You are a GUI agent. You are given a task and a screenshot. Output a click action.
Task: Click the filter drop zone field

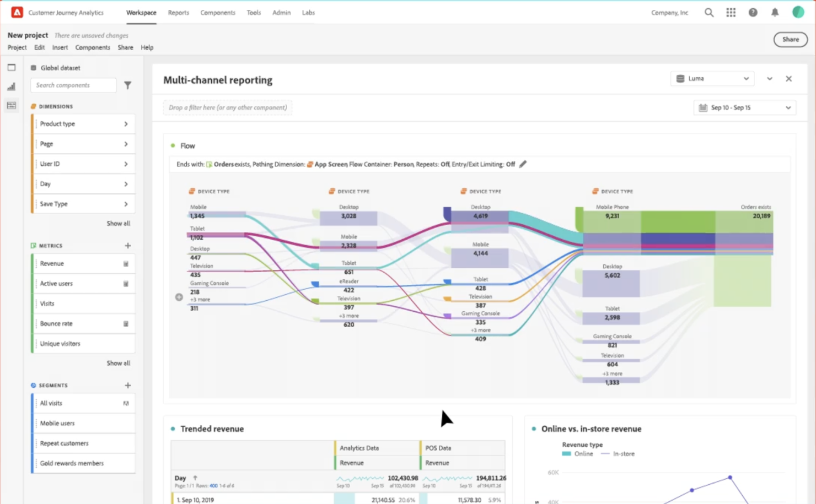tap(228, 108)
